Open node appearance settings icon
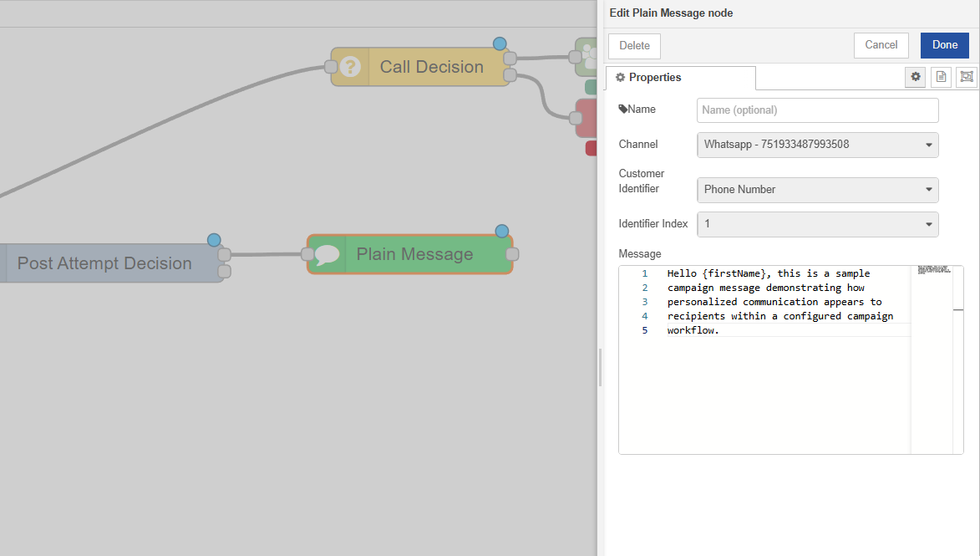Image resolution: width=980 pixels, height=556 pixels. (966, 77)
